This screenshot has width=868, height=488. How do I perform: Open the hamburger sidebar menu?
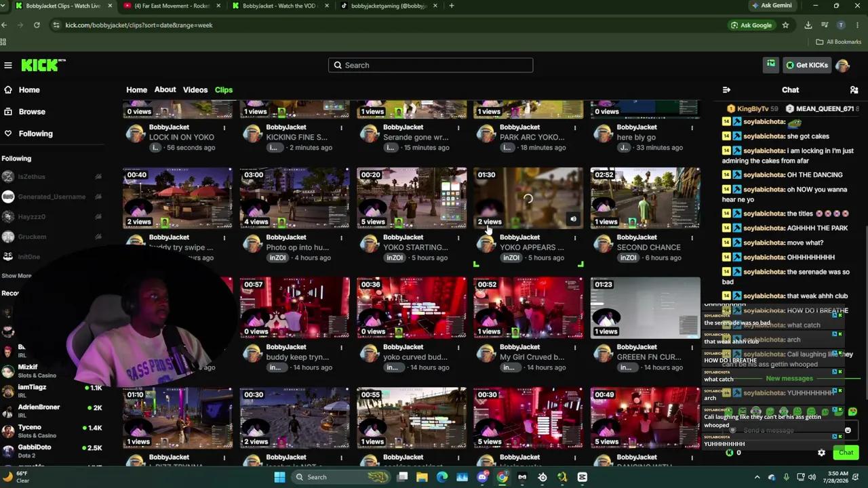click(x=8, y=65)
